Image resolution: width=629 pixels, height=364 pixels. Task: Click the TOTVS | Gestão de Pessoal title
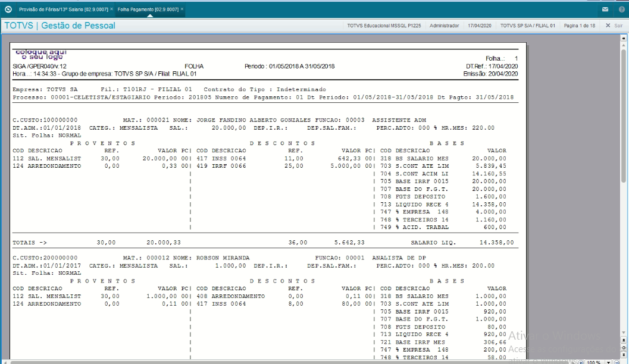(60, 26)
